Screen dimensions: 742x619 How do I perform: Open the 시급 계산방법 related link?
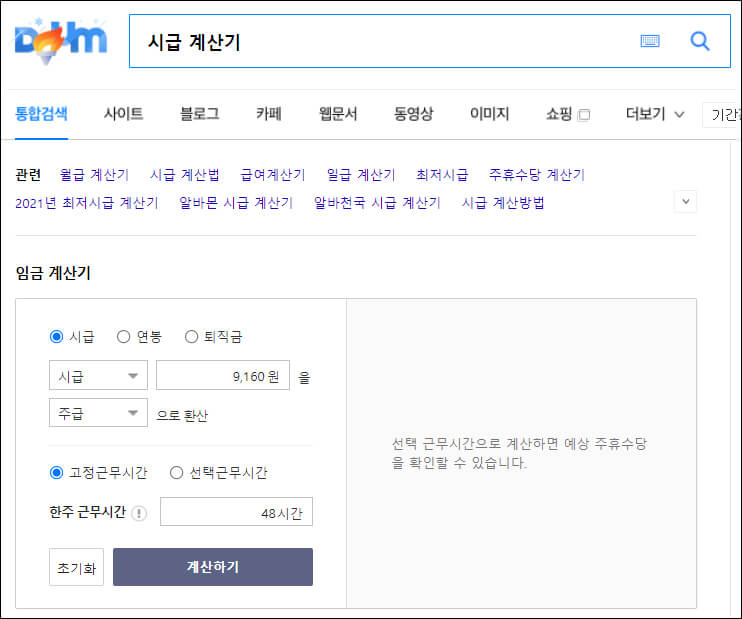[503, 203]
